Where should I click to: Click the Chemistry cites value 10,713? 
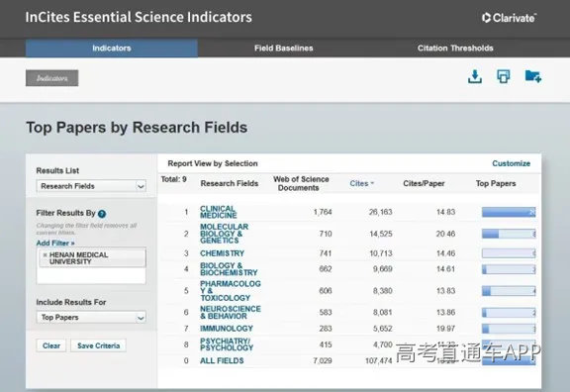381,253
